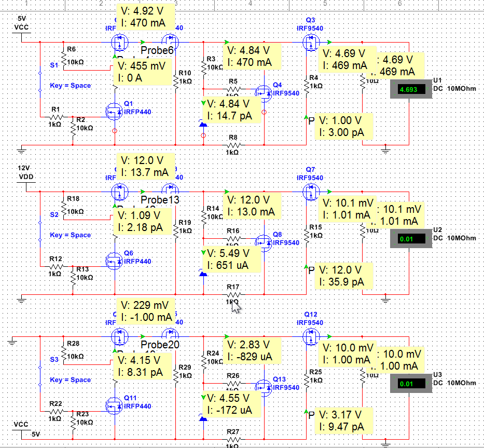Click probe readout 'V: 4.84 V I: 14.7 pA'
Screen dimensions: 484x448
[x=232, y=110]
